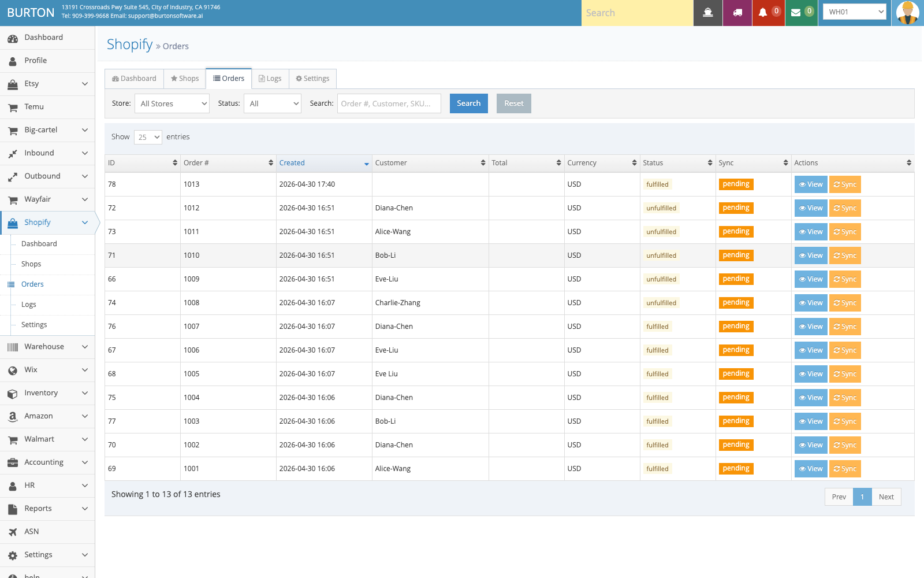Sync order 1001
The height and width of the screenshot is (578, 924).
[x=845, y=469]
